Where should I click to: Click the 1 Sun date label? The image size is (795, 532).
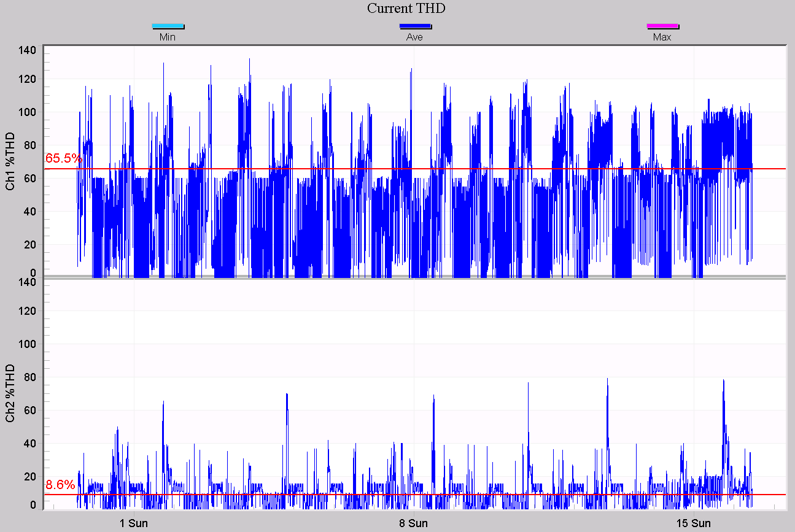tap(134, 523)
